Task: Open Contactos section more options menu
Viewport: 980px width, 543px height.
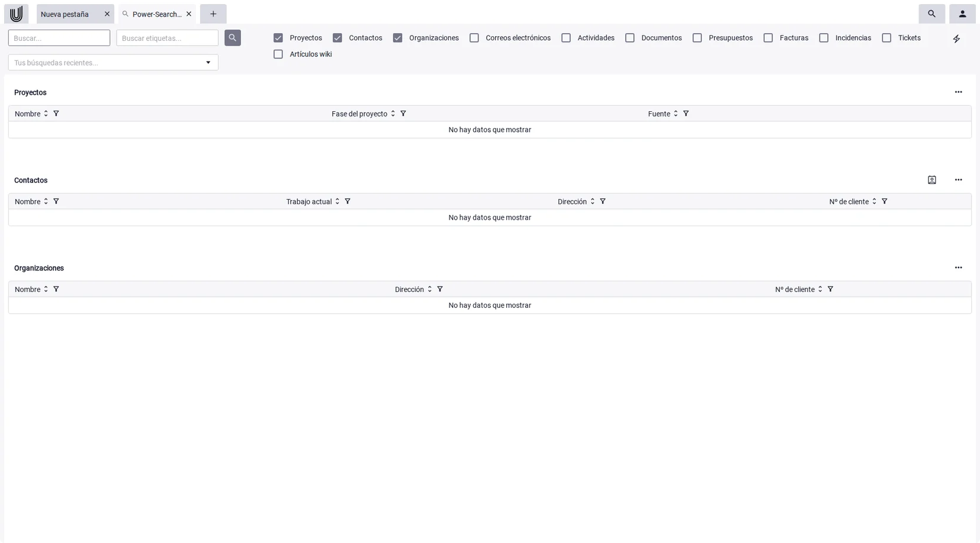Action: click(958, 180)
